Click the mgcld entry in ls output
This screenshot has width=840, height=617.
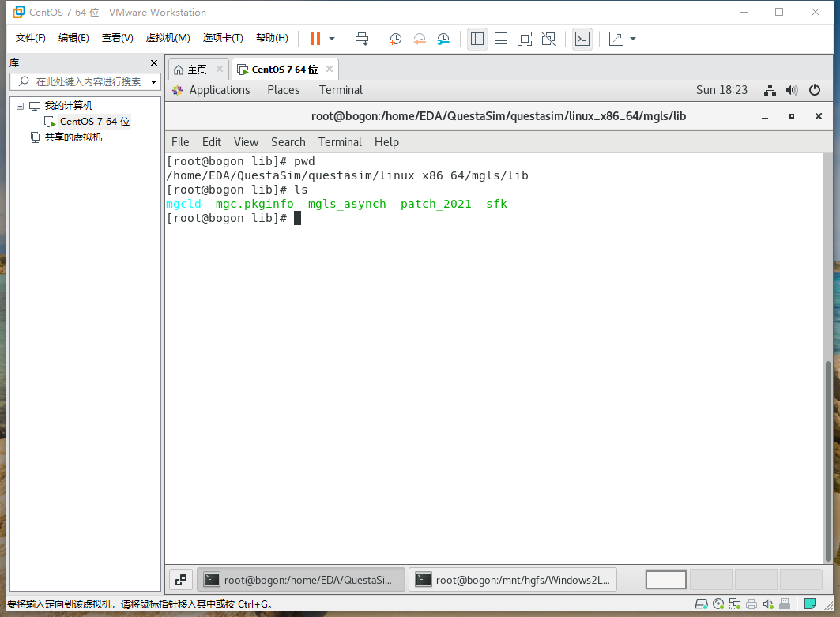coord(184,204)
